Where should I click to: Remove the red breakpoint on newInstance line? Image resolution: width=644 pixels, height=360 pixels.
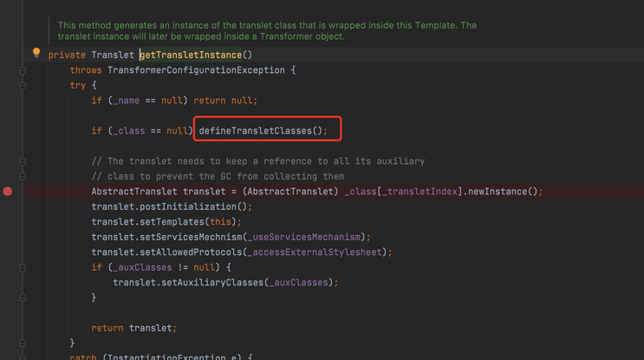point(8,191)
